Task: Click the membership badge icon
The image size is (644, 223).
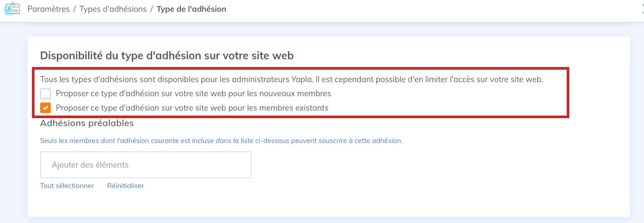Action: pos(13,8)
